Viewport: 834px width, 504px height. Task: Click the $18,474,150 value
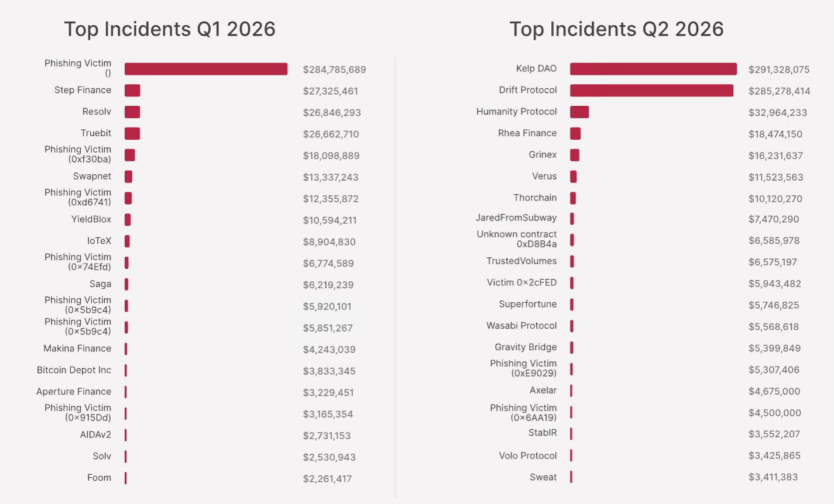click(x=775, y=134)
